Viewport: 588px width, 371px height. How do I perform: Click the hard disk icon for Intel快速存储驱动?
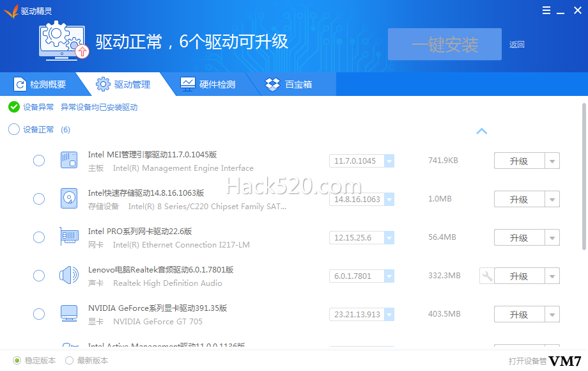(69, 198)
